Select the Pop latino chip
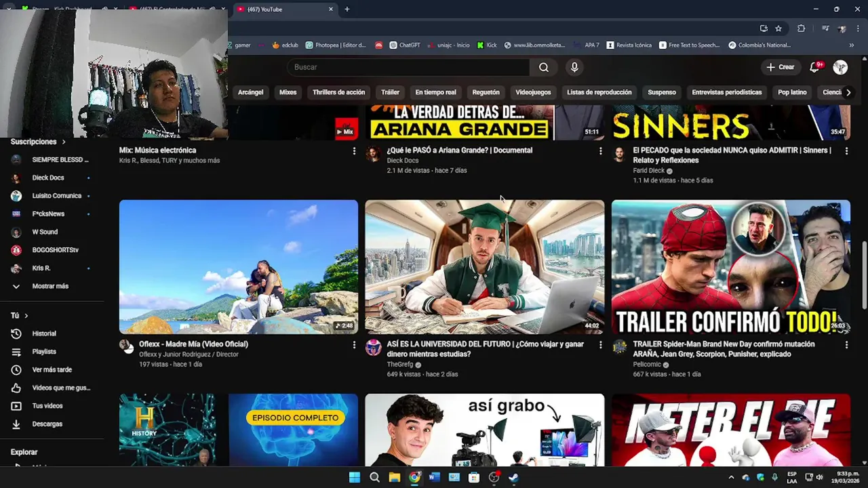This screenshot has width=868, height=488. point(792,92)
